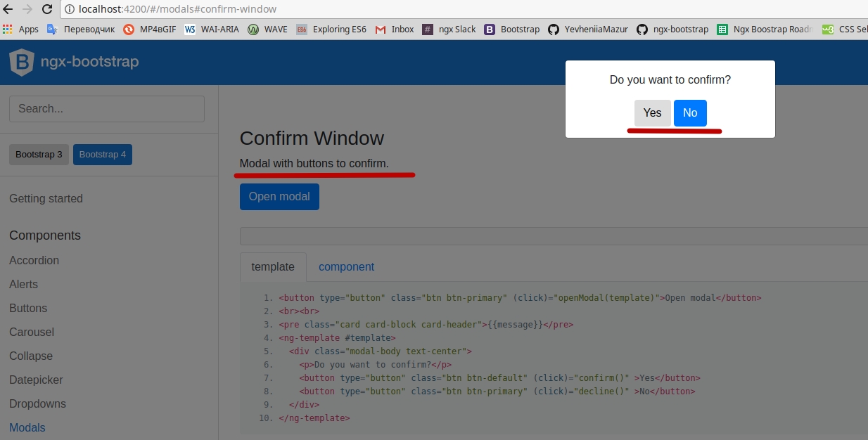Select the template tab

[273, 267]
